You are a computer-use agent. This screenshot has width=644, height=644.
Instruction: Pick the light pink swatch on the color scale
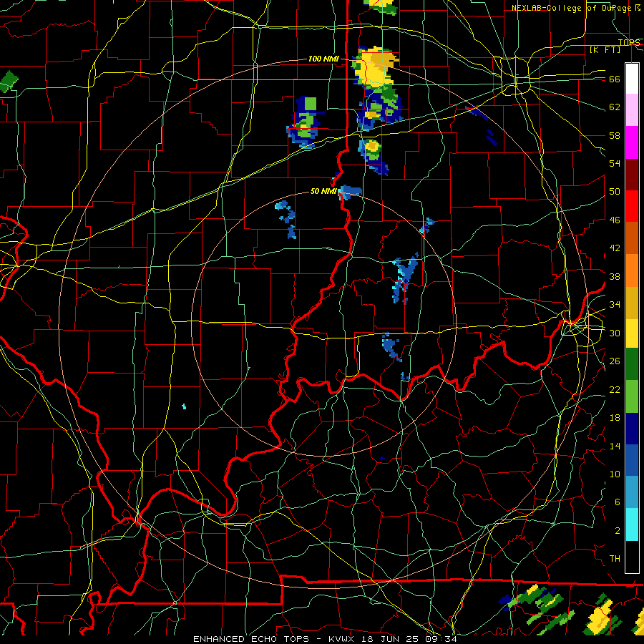pos(632,110)
